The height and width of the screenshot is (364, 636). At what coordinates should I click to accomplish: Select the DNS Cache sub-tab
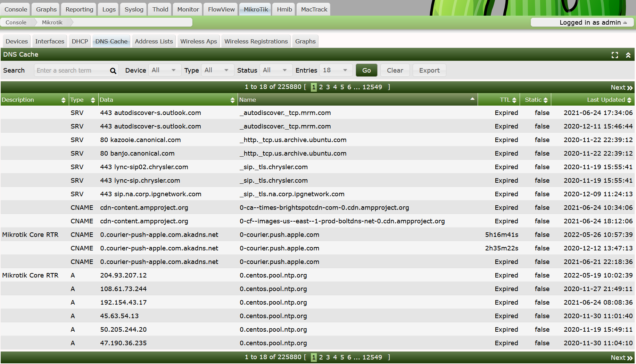(x=111, y=41)
